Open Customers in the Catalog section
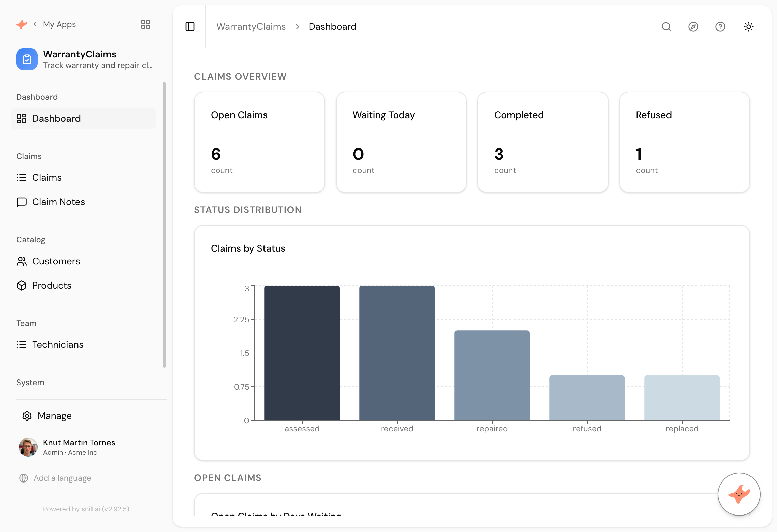 coord(84,261)
